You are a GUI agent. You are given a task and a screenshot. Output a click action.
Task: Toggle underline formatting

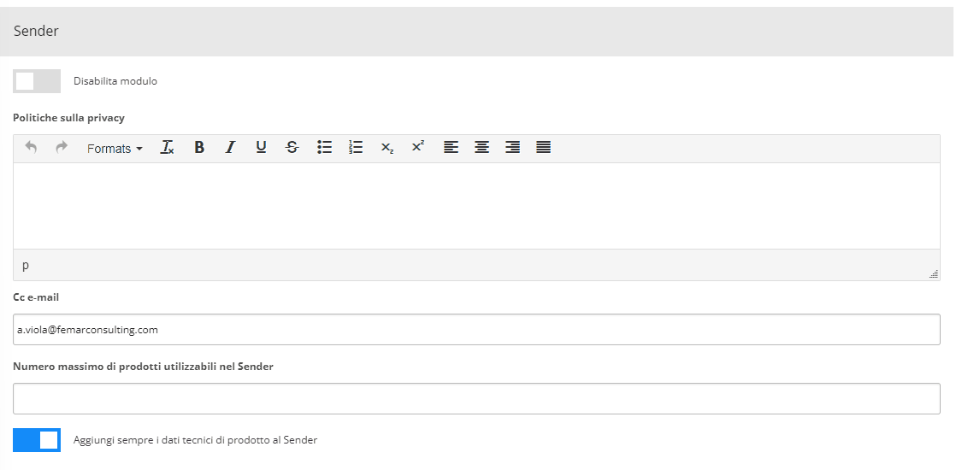point(262,148)
